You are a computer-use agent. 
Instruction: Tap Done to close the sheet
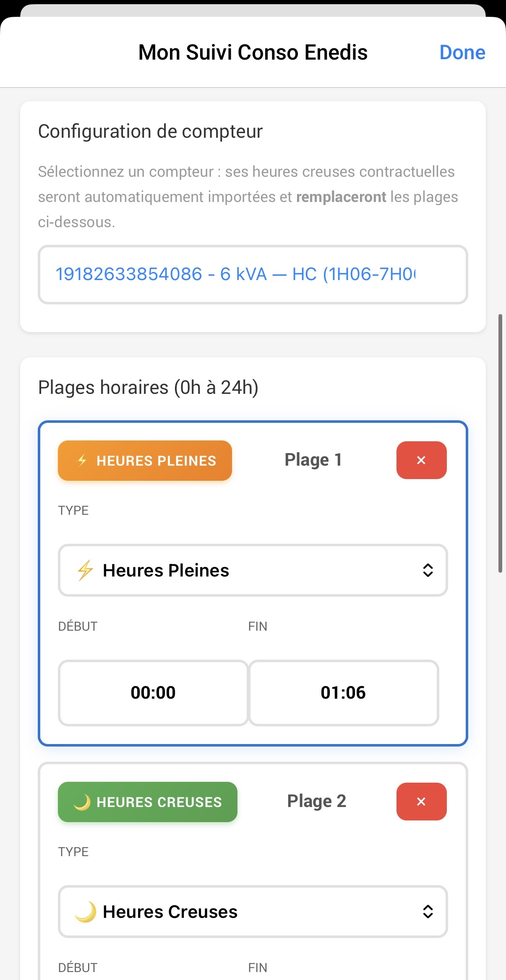point(462,52)
